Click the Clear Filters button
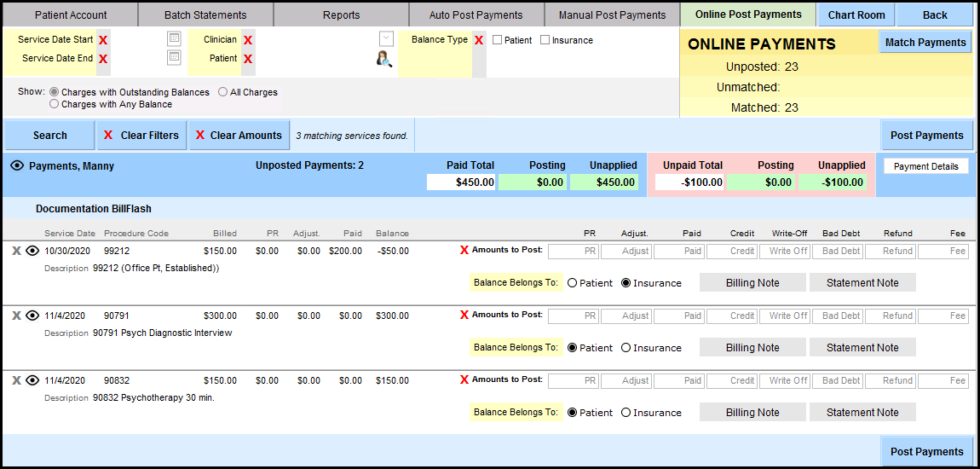Image resolution: width=980 pixels, height=469 pixels. (141, 136)
